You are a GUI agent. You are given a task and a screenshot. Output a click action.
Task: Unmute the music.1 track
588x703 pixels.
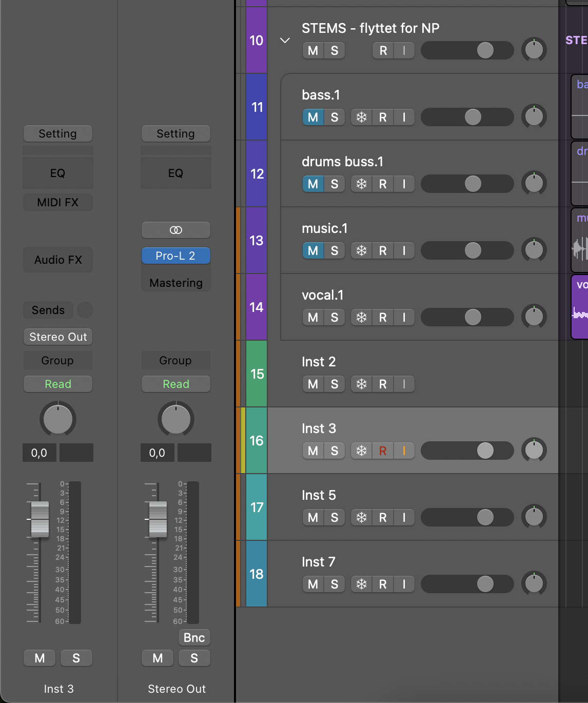pos(313,250)
